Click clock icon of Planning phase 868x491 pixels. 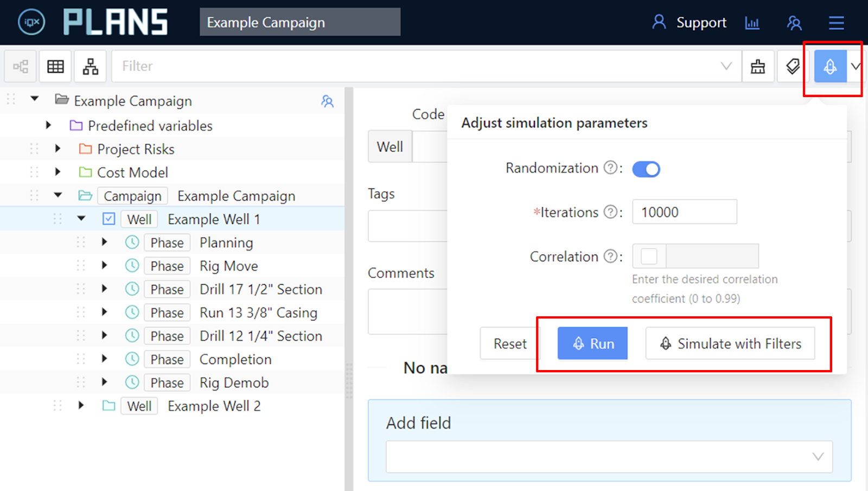coord(132,243)
